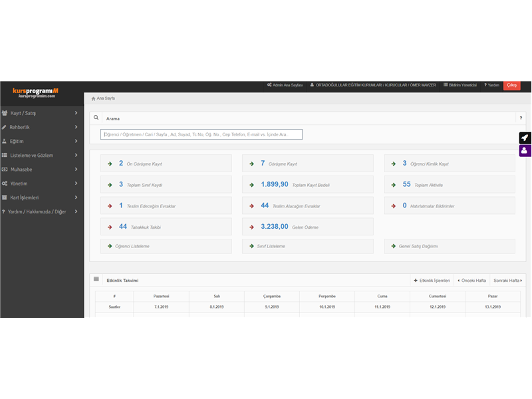This screenshot has height=399, width=532.
Task: Open the Etkinlik İşlemleri button
Action: 432,281
